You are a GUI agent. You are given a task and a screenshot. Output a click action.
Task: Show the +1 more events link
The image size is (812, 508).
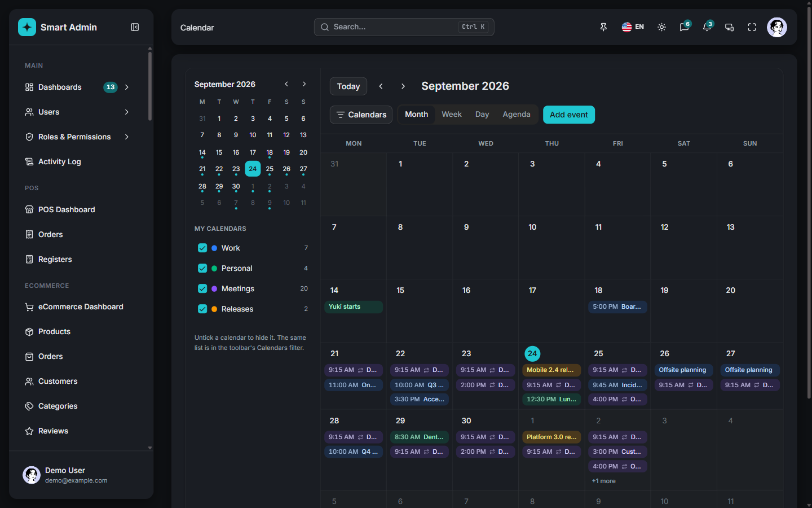603,481
